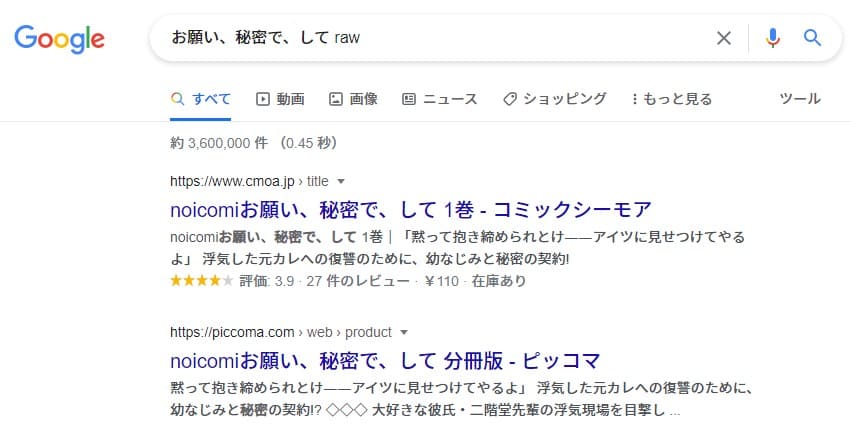This screenshot has width=851, height=428.
Task: Run search with blue magnifier icon
Action: click(812, 37)
